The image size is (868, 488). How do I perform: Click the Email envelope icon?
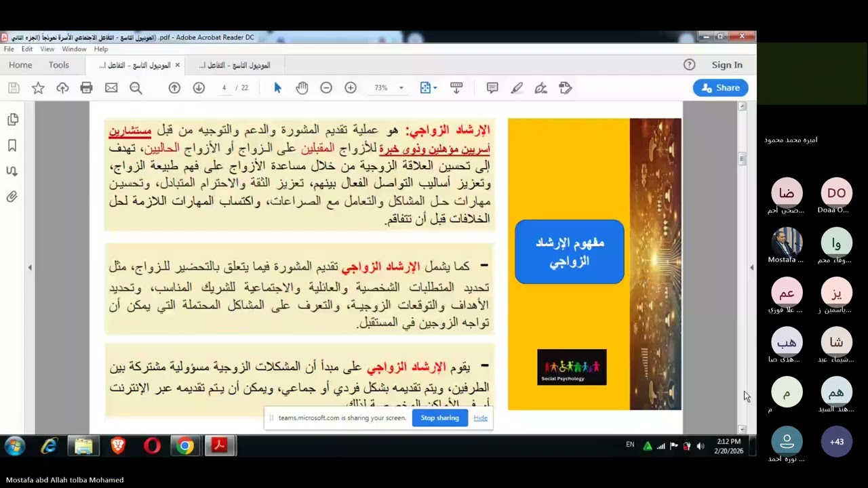pyautogui.click(x=111, y=88)
